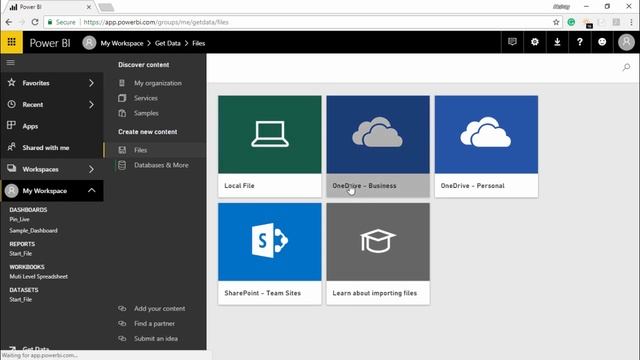The height and width of the screenshot is (360, 640).
Task: Click the feedback smiley icon
Action: [602, 42]
